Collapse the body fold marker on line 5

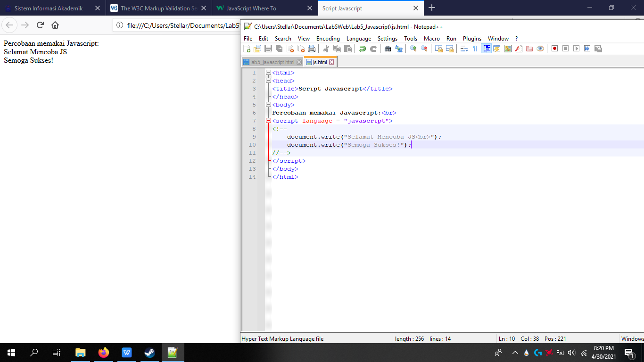pos(268,105)
